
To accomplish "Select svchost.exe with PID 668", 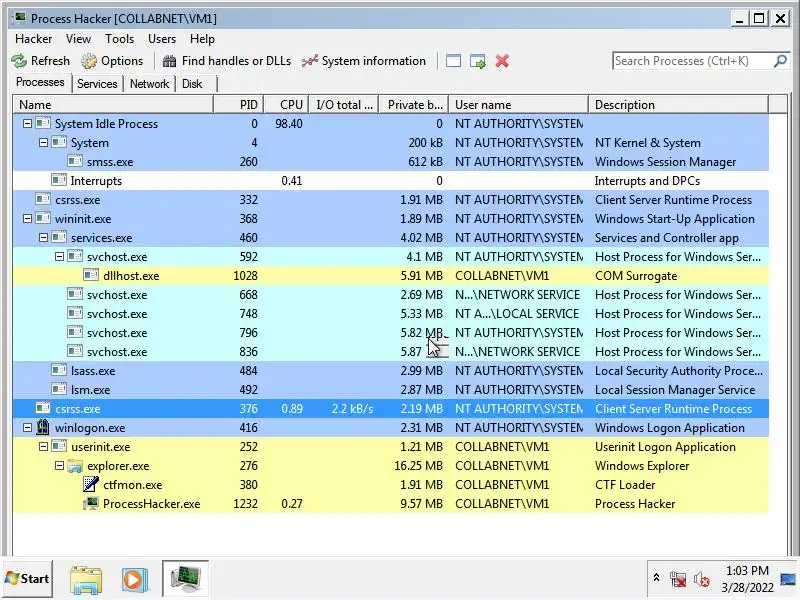I will pyautogui.click(x=391, y=295).
